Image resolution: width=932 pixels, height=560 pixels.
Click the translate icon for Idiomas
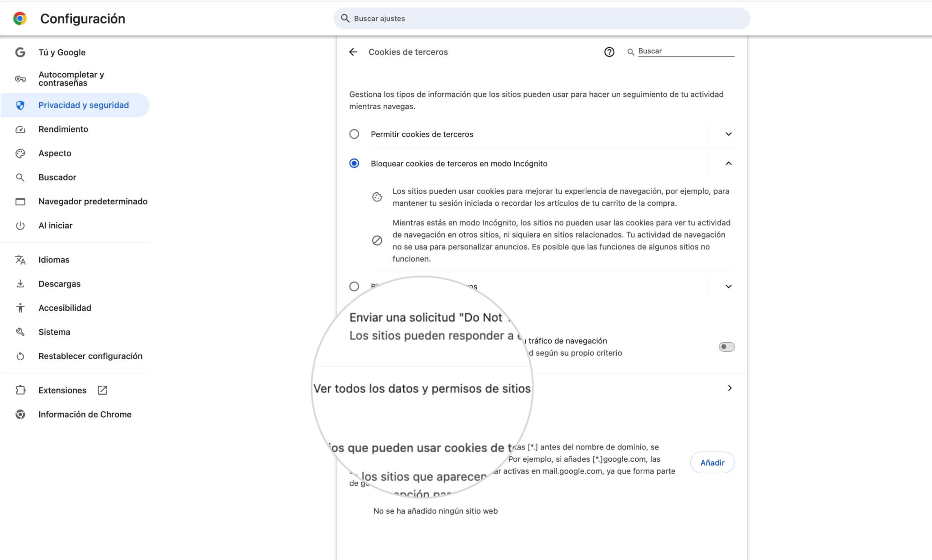(x=20, y=260)
